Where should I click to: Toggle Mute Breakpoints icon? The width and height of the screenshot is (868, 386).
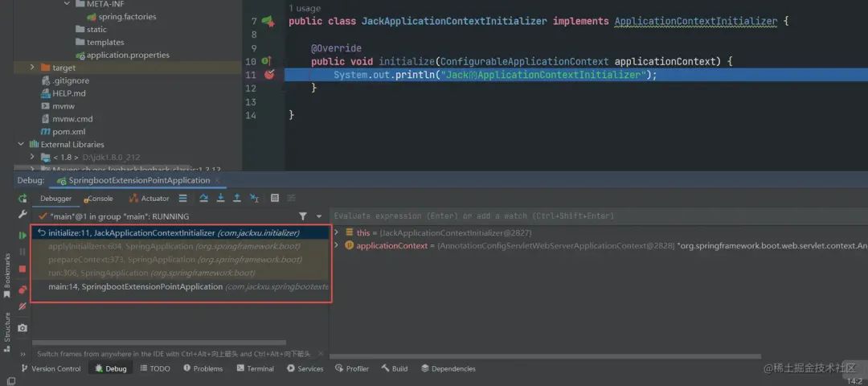click(23, 306)
